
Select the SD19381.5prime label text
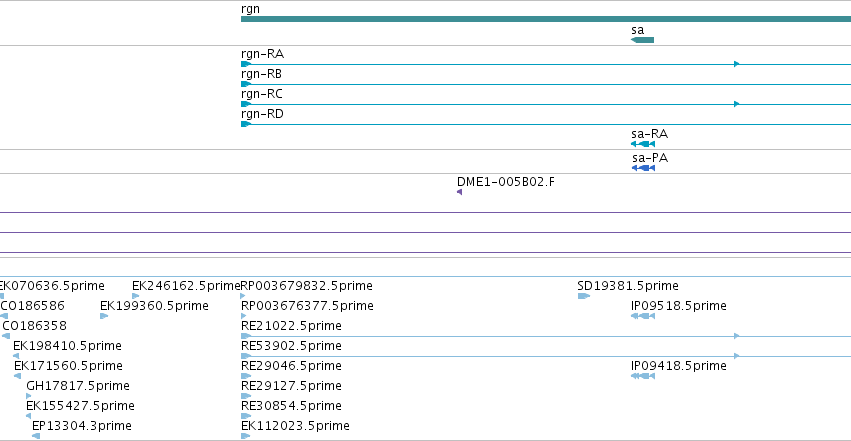point(628,286)
